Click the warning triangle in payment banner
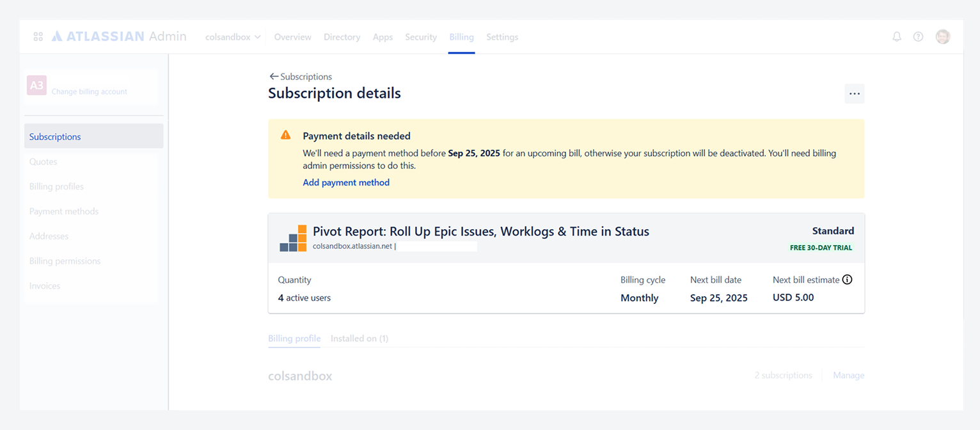Image resolution: width=980 pixels, height=430 pixels. coord(286,135)
